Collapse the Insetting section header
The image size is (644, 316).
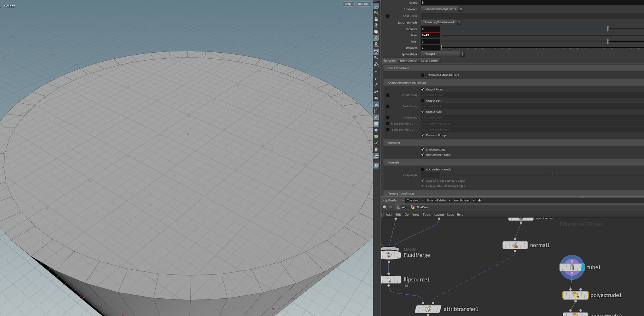pyautogui.click(x=513, y=143)
